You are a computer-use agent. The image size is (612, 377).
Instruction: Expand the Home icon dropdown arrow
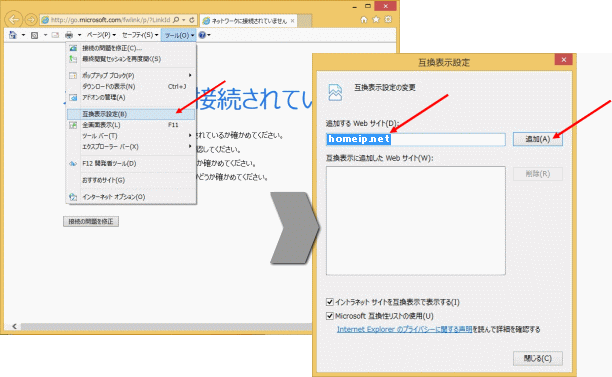coord(23,35)
